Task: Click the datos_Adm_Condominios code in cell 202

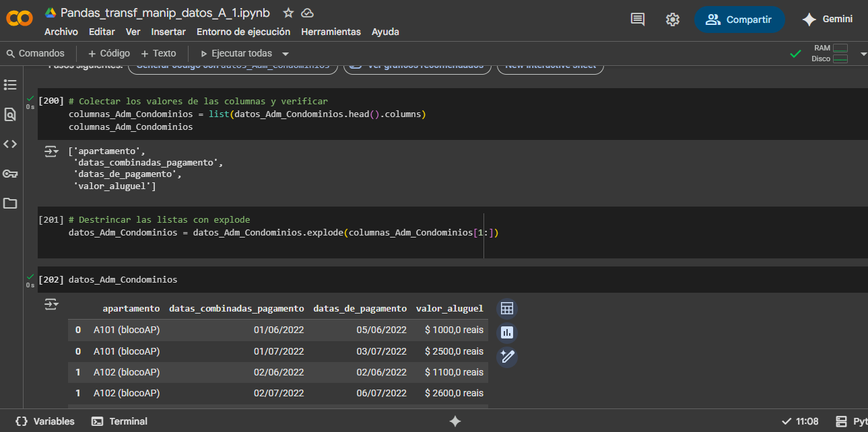Action: pos(123,279)
